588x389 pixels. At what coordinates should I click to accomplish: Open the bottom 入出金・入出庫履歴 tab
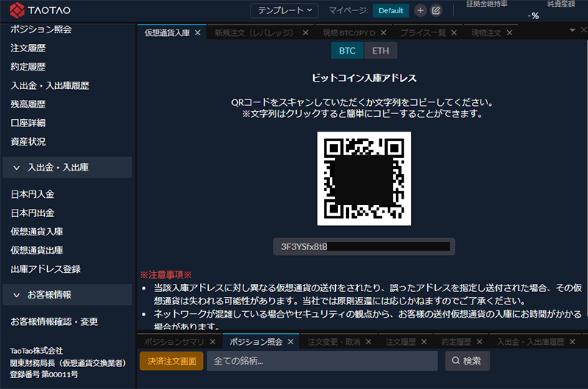[530, 342]
